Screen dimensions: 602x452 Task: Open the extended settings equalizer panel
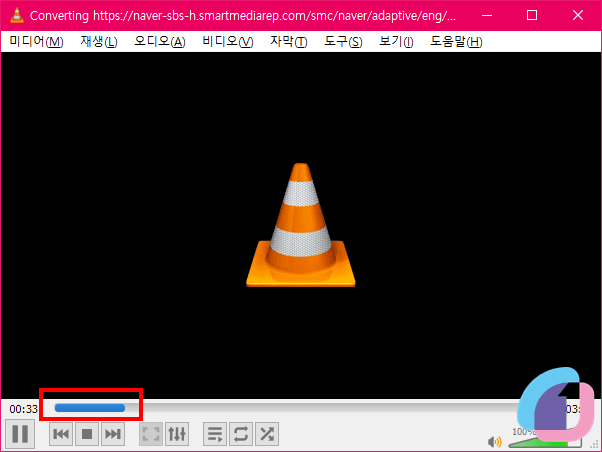click(177, 434)
